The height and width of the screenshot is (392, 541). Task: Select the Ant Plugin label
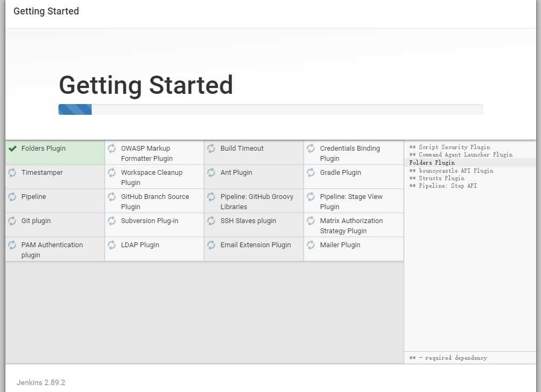(236, 173)
